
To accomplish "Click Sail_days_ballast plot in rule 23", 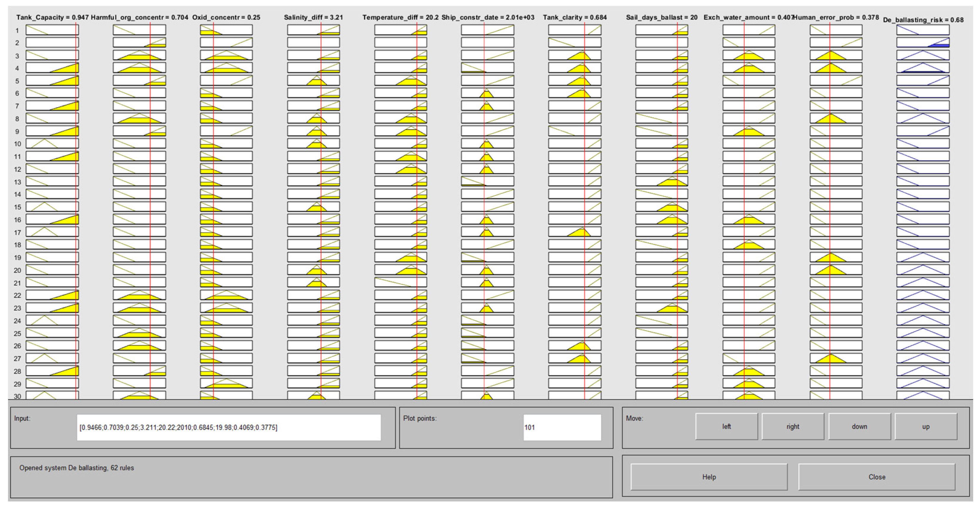I will (x=662, y=308).
